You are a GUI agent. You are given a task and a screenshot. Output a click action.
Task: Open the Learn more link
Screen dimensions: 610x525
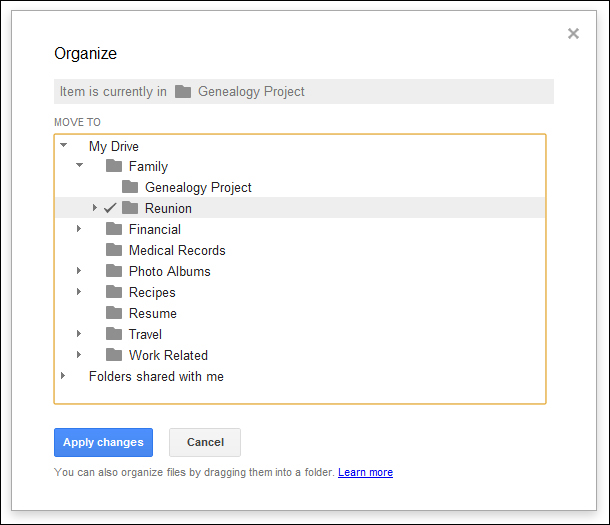click(x=365, y=472)
